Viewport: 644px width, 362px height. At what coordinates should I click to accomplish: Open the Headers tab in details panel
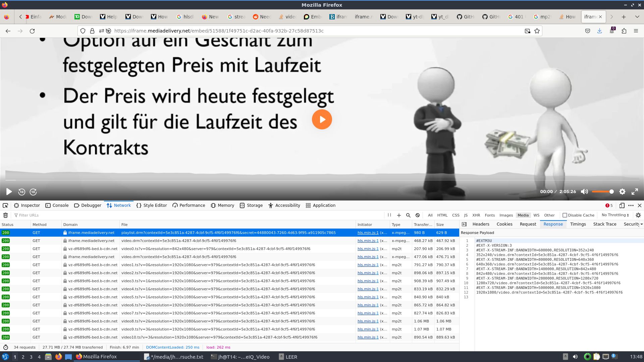tap(481, 224)
